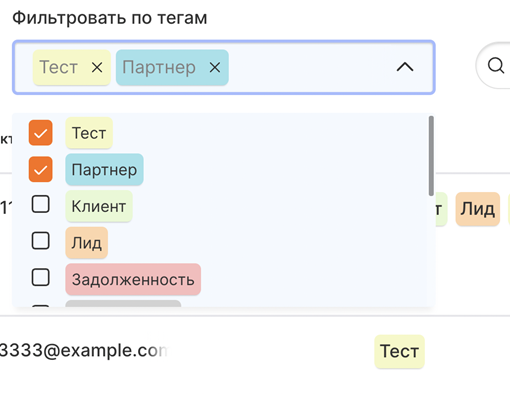This screenshot has width=510, height=394.
Task: Select the Тест tag in dropdown list
Action: [x=89, y=133]
